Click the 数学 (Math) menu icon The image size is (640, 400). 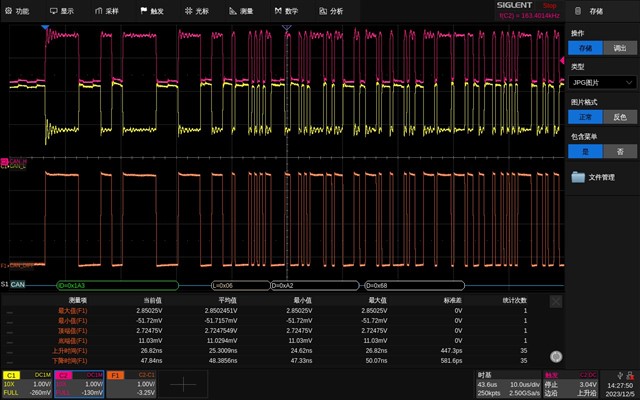coord(277,11)
